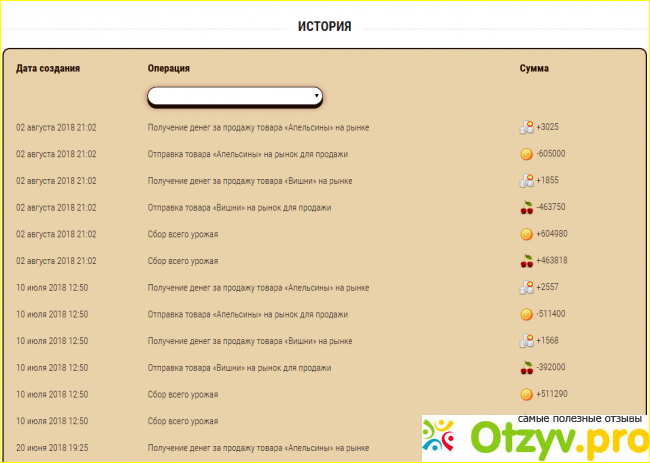The image size is (650, 463).
Task: Click the first «Апельсины» money received entry
Action: click(x=258, y=128)
